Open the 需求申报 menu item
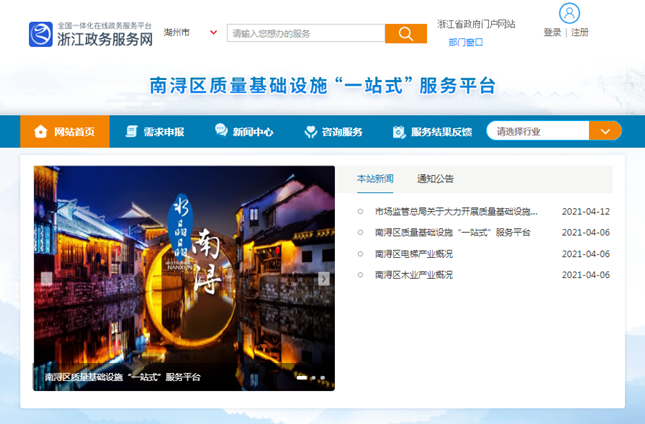645x424 pixels. pyautogui.click(x=155, y=132)
